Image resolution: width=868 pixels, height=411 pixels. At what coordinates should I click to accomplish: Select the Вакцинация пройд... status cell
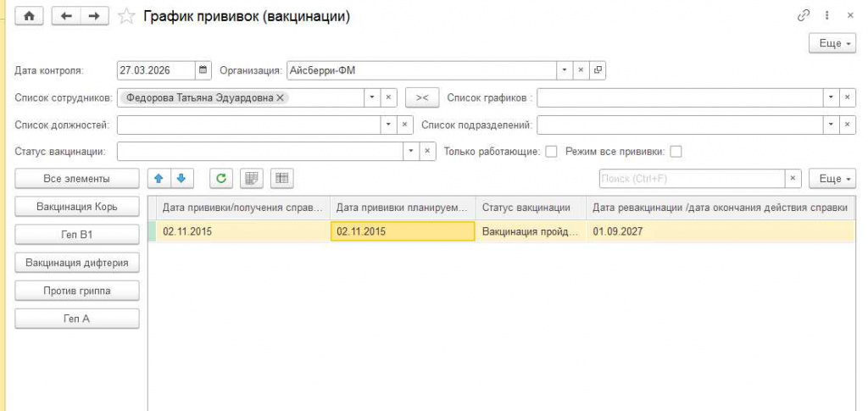pyautogui.click(x=531, y=231)
